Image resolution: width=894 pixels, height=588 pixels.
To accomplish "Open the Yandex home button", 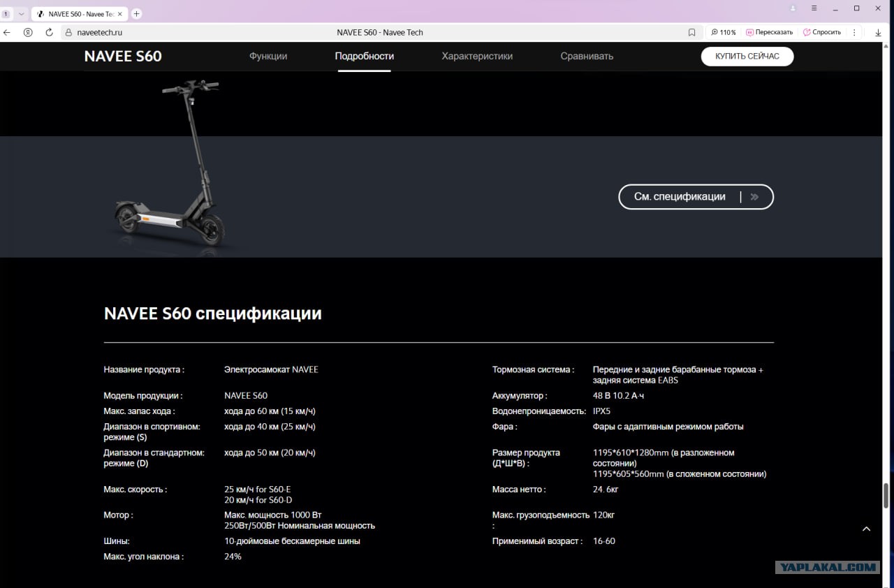I will click(x=28, y=32).
